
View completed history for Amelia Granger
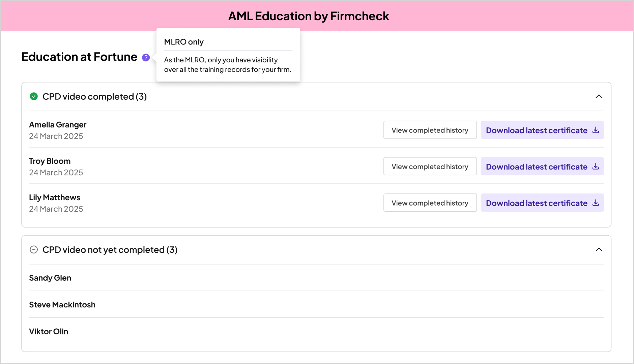click(430, 130)
